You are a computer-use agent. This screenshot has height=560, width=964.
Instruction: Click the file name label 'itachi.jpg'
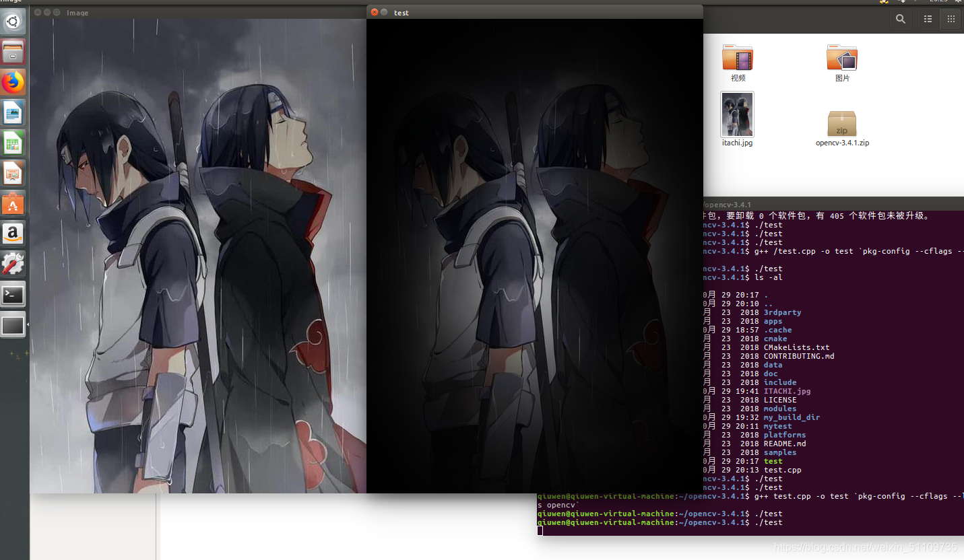(737, 143)
